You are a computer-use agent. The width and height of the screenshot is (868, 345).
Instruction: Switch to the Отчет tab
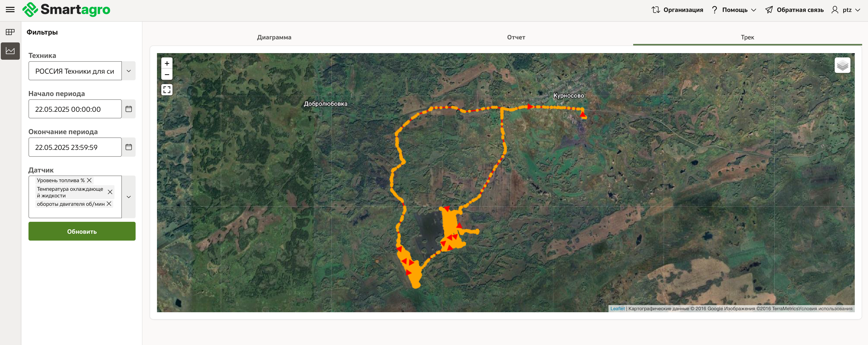point(516,37)
